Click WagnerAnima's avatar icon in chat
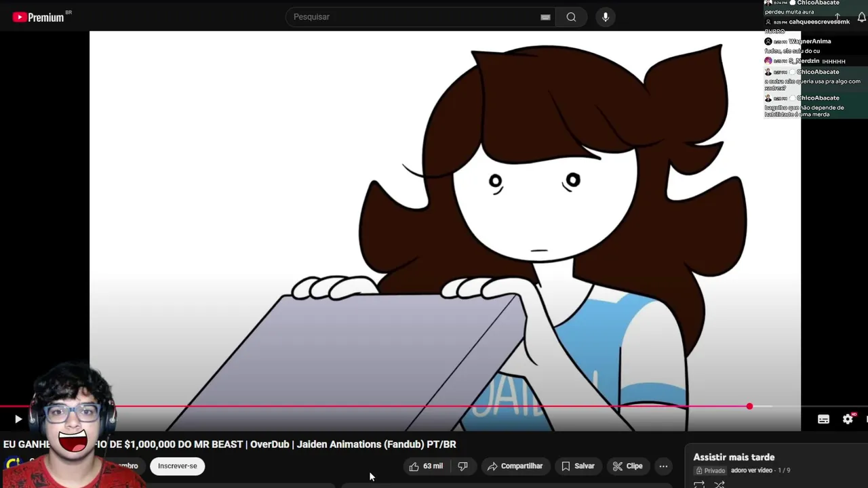This screenshot has width=868, height=488. [x=768, y=41]
